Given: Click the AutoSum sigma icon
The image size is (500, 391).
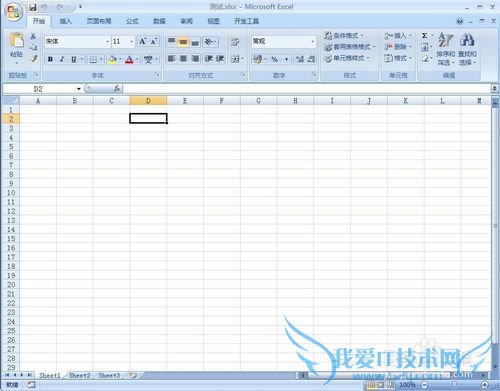Looking at the screenshot, I should point(425,36).
